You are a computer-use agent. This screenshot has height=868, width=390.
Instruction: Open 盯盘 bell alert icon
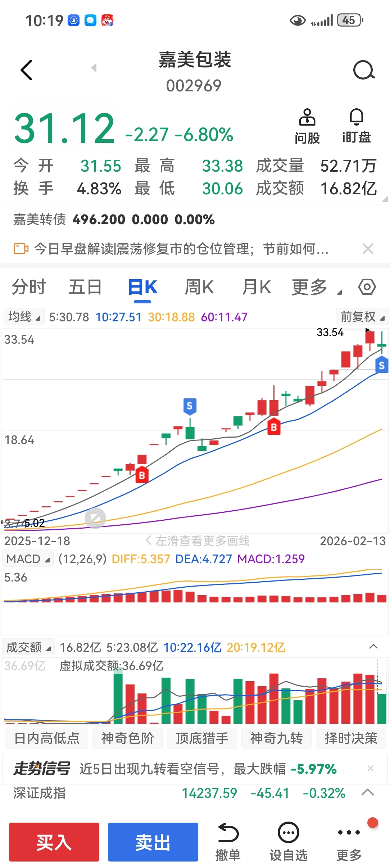pyautogui.click(x=356, y=126)
